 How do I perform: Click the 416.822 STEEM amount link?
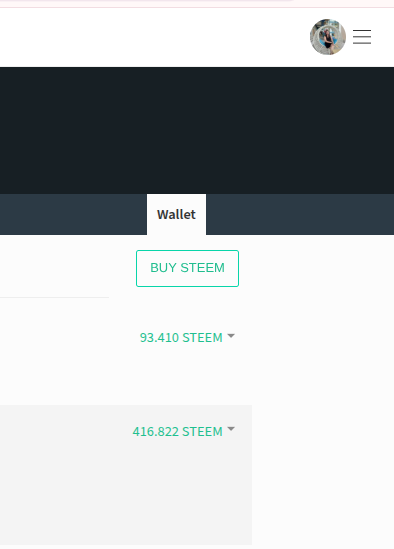coord(178,431)
